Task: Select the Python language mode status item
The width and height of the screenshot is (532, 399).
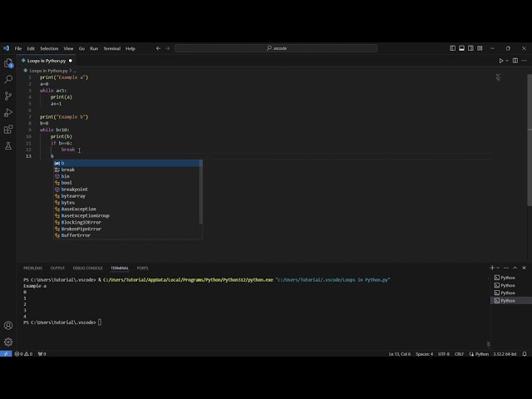Action: pos(482,354)
